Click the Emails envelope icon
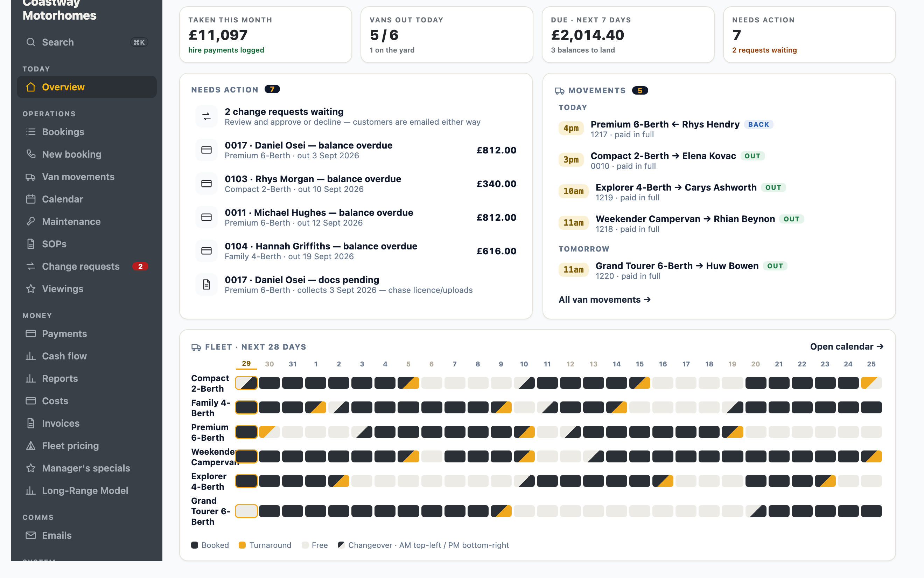Screen dimensions: 924x578 click(30, 535)
